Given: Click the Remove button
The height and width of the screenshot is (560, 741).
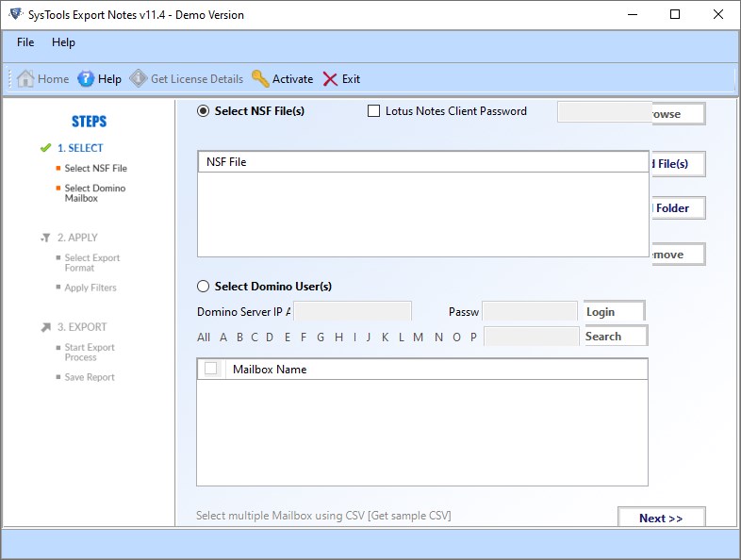Looking at the screenshot, I should pyautogui.click(x=679, y=255).
